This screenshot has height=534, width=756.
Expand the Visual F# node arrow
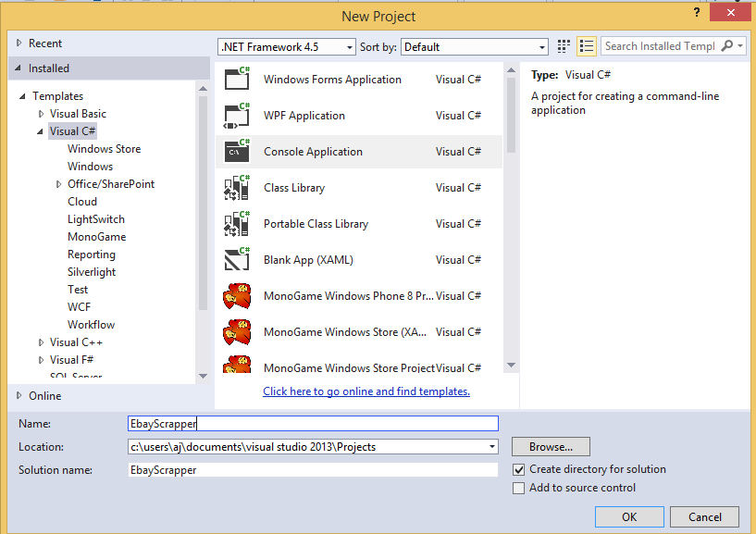click(41, 360)
